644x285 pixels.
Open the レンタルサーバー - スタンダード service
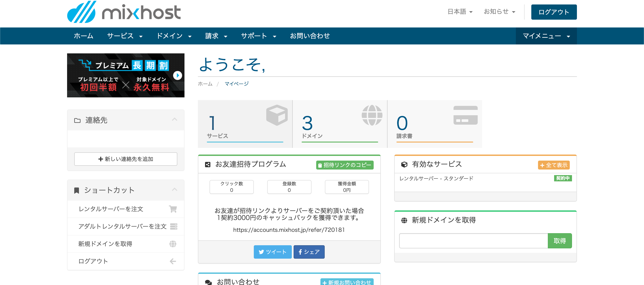coord(436,178)
